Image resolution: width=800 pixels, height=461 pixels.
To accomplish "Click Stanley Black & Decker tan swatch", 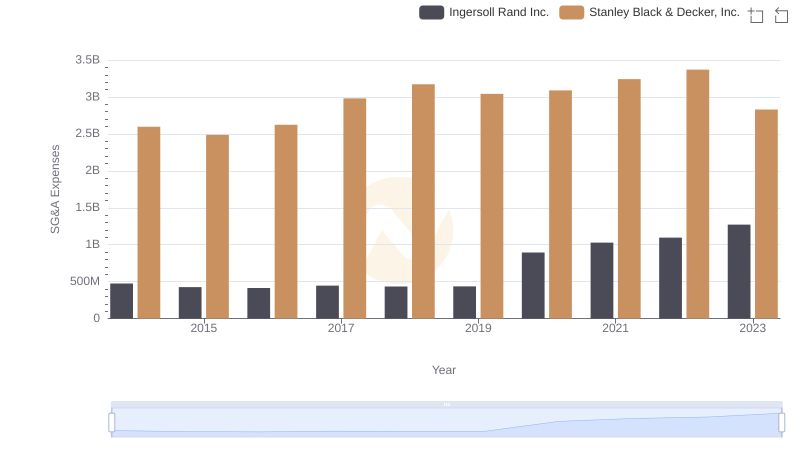I will [571, 12].
